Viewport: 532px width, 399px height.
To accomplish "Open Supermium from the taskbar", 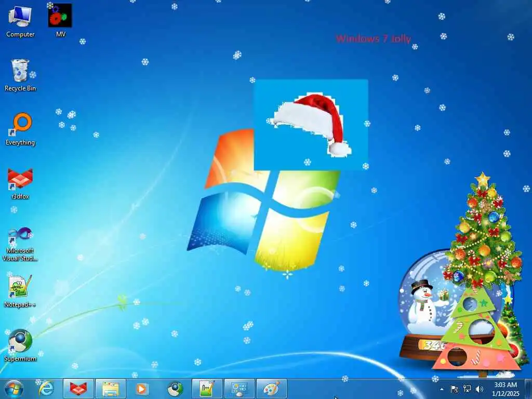I will (175, 389).
